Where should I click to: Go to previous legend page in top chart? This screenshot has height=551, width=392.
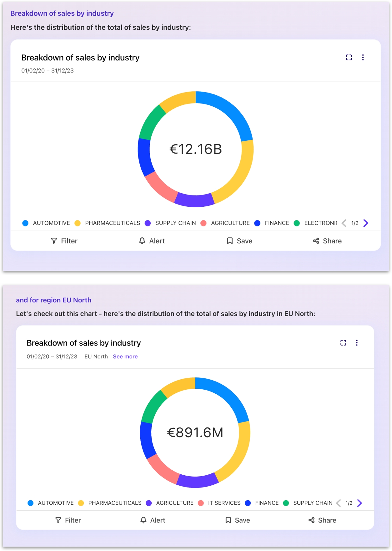click(x=344, y=223)
